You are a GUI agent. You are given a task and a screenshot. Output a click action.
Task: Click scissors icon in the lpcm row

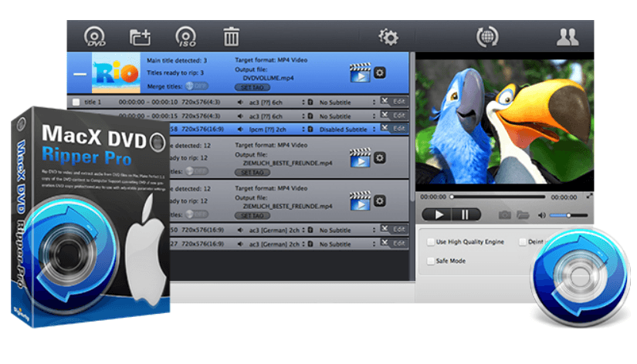(385, 127)
